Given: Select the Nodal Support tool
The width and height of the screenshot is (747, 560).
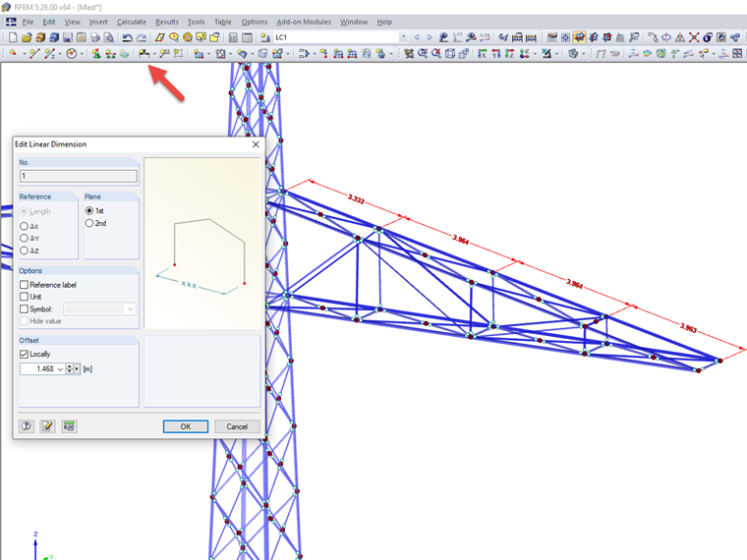Looking at the screenshot, I should 96,53.
